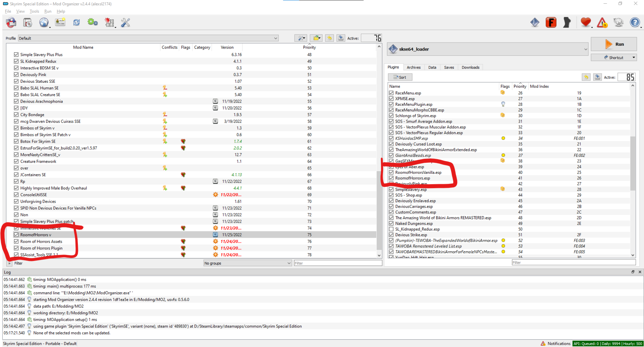Open the Help menu
Screen dimensions: 644x347
click(x=61, y=11)
